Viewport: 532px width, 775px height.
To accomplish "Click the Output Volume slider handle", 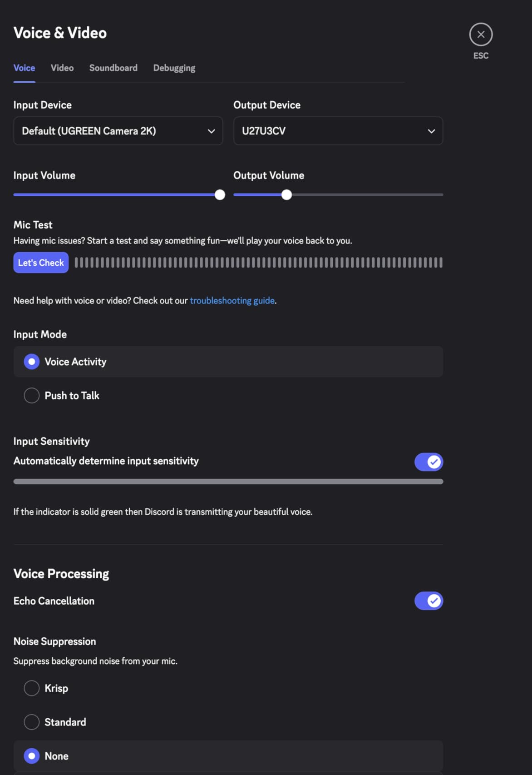I will point(286,195).
